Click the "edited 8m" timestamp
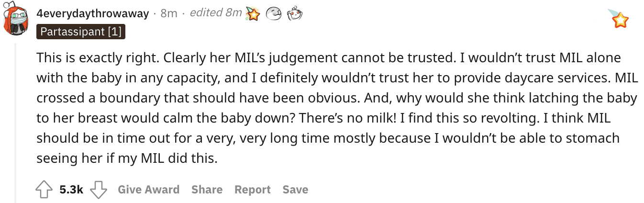Viewport: 644px width, 203px height. [215, 13]
